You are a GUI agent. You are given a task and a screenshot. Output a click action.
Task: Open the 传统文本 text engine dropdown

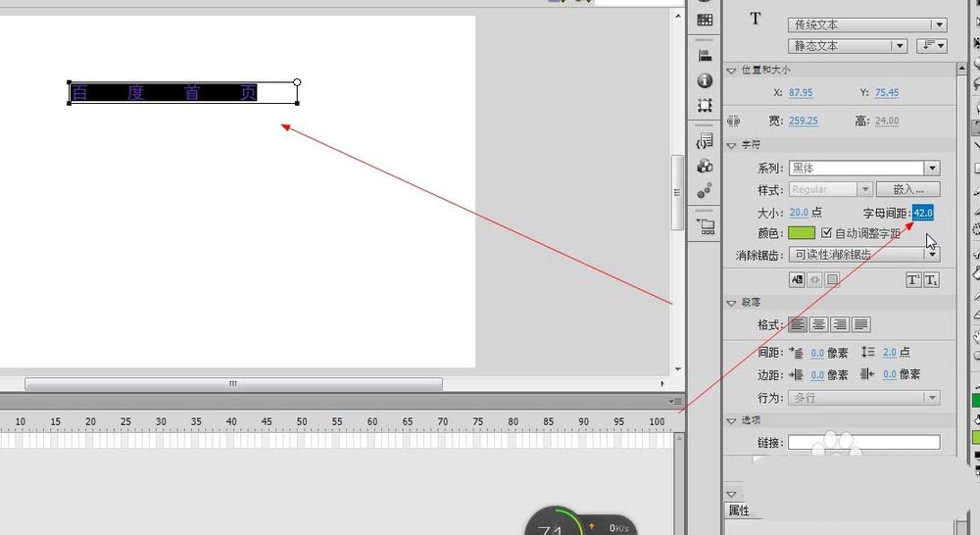click(867, 24)
